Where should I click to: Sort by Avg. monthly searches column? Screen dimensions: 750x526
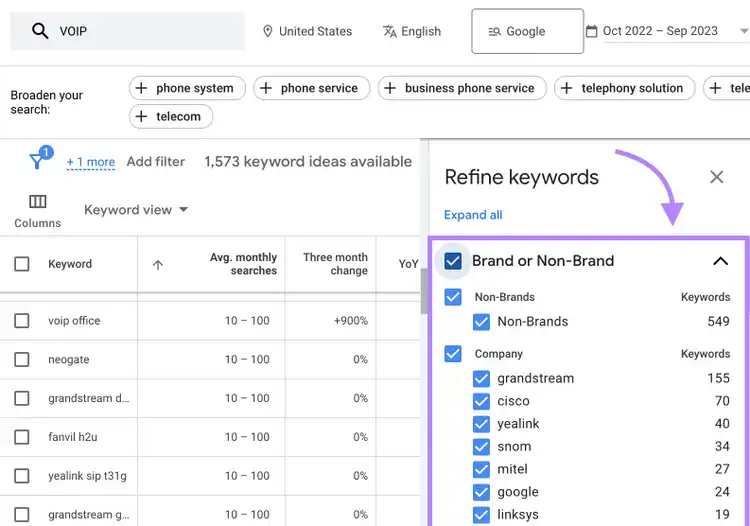(x=243, y=264)
